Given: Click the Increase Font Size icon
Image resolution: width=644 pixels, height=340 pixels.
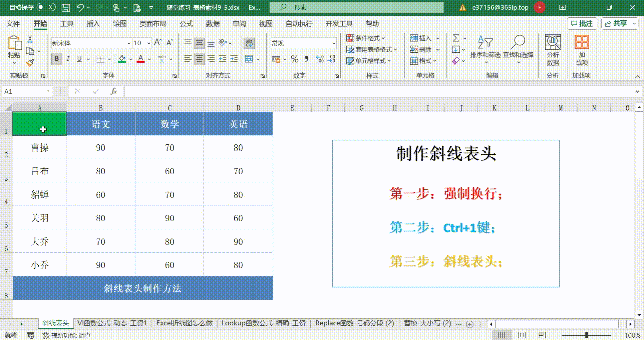Looking at the screenshot, I should click(x=157, y=43).
